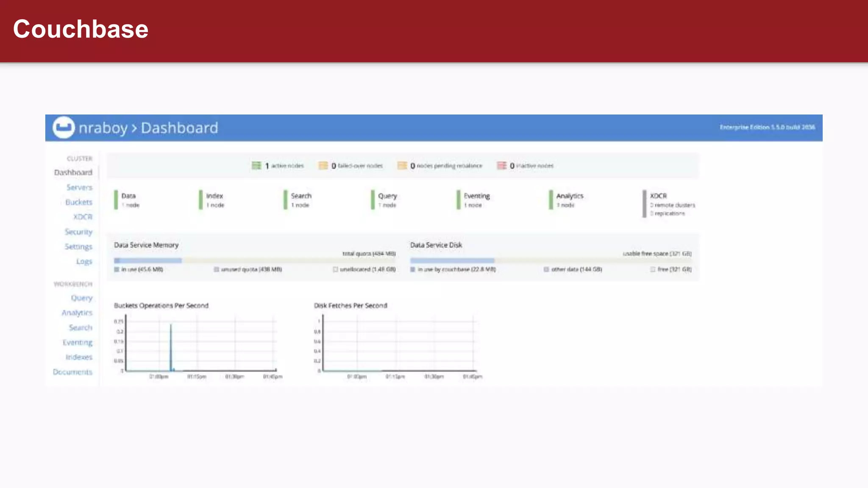Select the Search service tile
Image resolution: width=868 pixels, height=488 pixels.
pyautogui.click(x=298, y=200)
